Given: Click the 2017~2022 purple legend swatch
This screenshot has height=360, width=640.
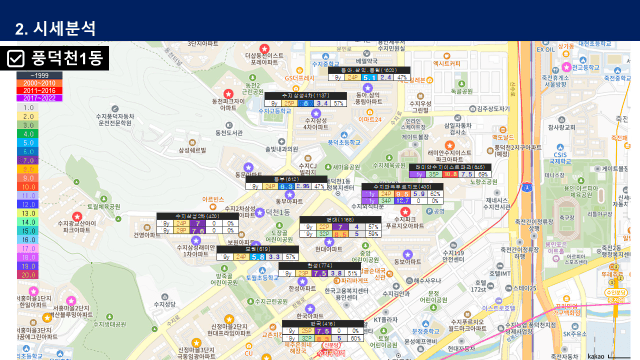Looking at the screenshot, I should pyautogui.click(x=39, y=98).
